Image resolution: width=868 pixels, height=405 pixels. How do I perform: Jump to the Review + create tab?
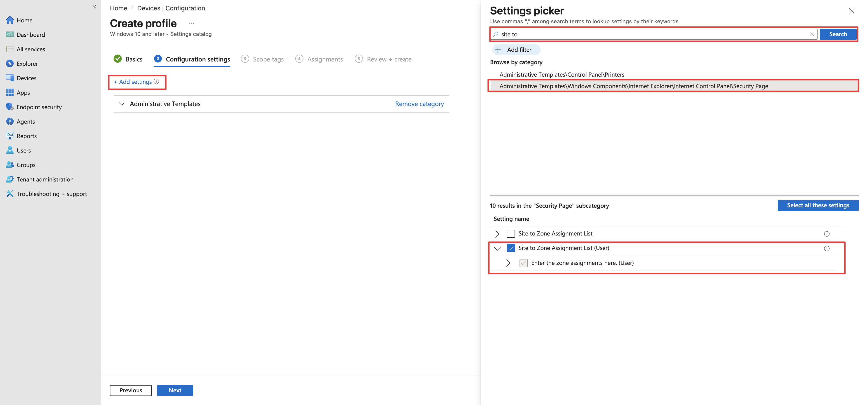pyautogui.click(x=383, y=59)
